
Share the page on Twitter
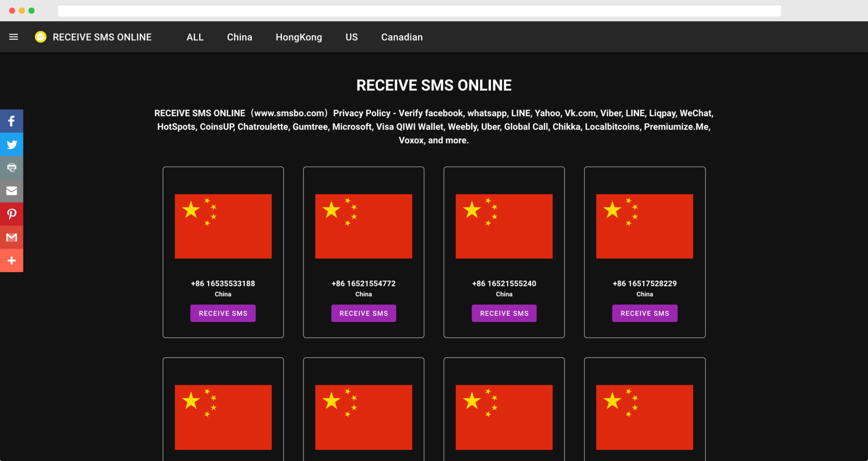11,144
